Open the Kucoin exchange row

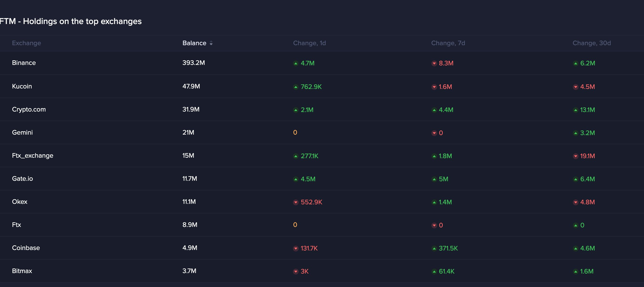[322, 86]
